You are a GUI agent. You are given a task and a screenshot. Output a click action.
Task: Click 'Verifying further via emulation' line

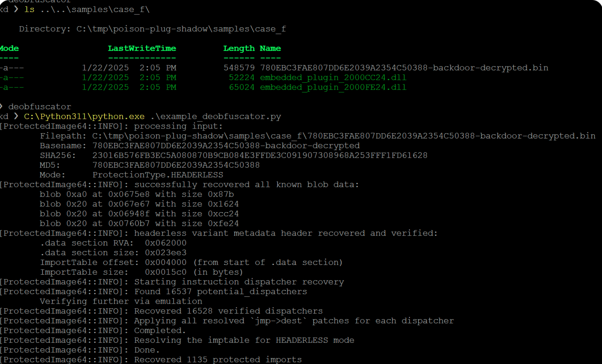[121, 301]
